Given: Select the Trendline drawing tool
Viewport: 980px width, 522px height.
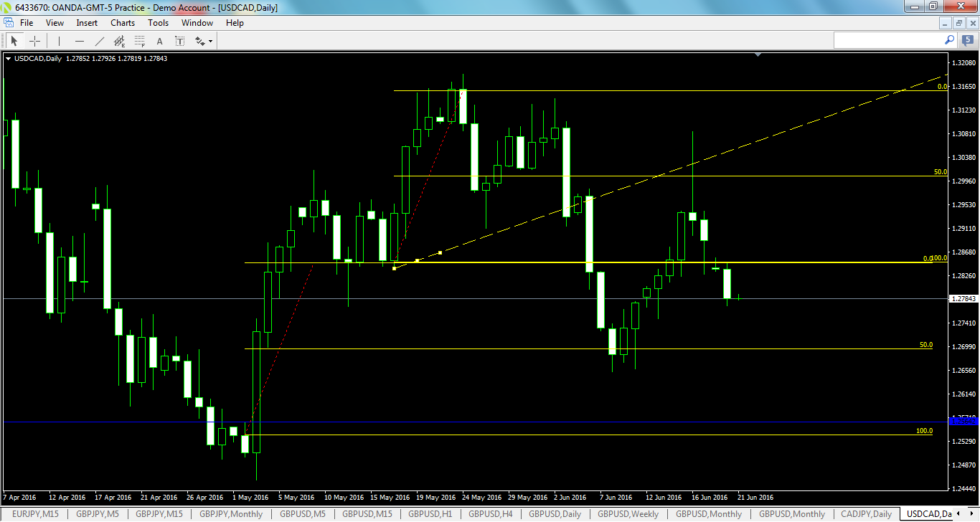Looking at the screenshot, I should click(100, 41).
